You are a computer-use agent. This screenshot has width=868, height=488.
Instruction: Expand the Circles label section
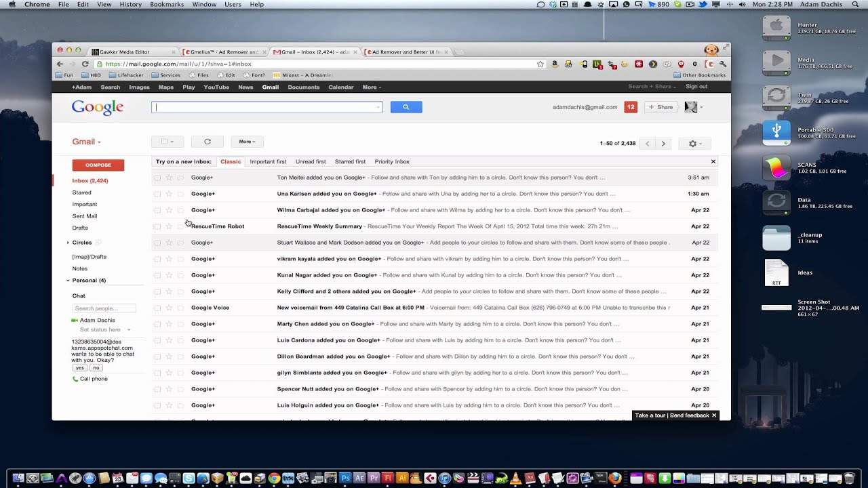click(x=68, y=243)
